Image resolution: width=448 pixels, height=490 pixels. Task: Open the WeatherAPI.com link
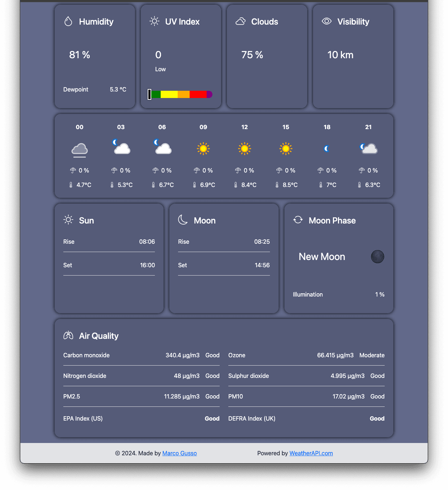(x=311, y=453)
